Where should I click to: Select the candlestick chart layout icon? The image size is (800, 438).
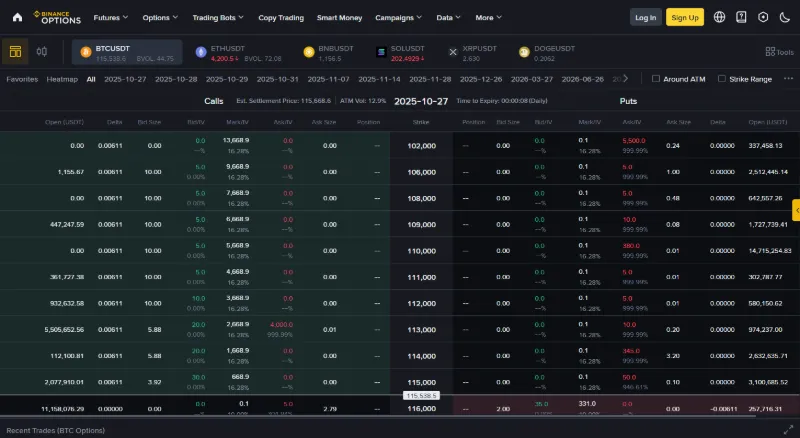click(x=42, y=52)
